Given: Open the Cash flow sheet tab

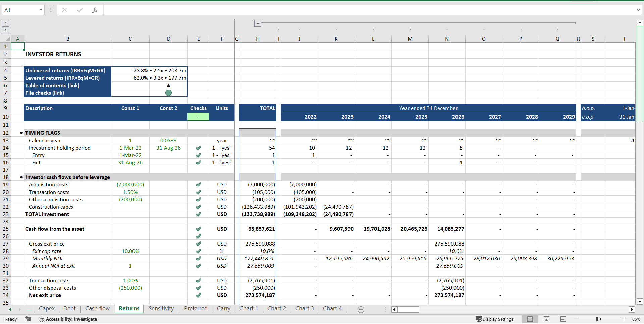Looking at the screenshot, I should (x=97, y=309).
